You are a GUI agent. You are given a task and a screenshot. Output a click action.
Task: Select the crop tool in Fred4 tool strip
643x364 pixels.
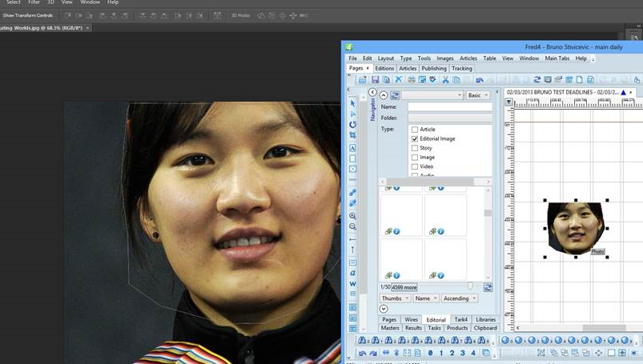point(352,135)
